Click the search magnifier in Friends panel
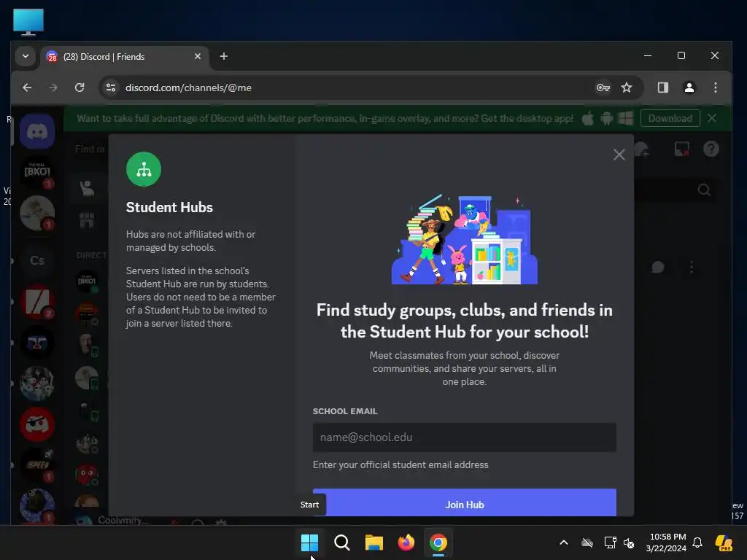Viewport: 747px width, 560px height. point(704,190)
